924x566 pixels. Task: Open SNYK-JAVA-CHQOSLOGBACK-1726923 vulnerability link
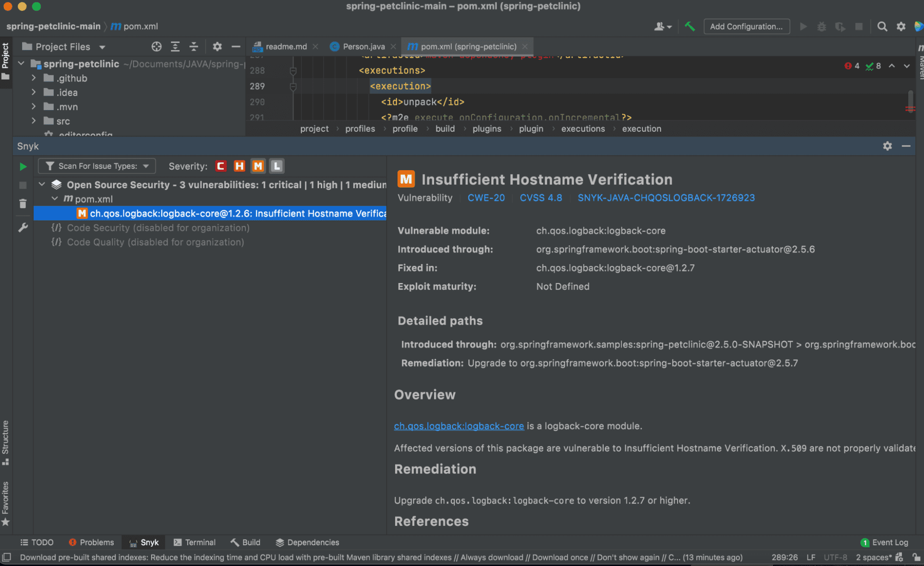pyautogui.click(x=666, y=197)
